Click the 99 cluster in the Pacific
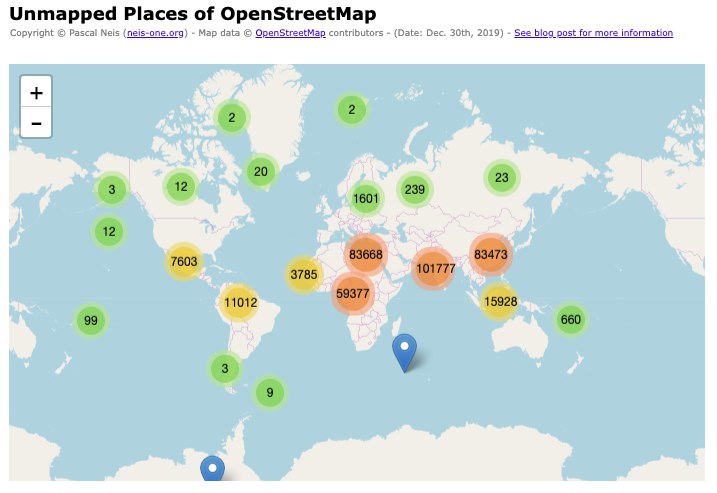This screenshot has height=493, width=717. (x=91, y=320)
